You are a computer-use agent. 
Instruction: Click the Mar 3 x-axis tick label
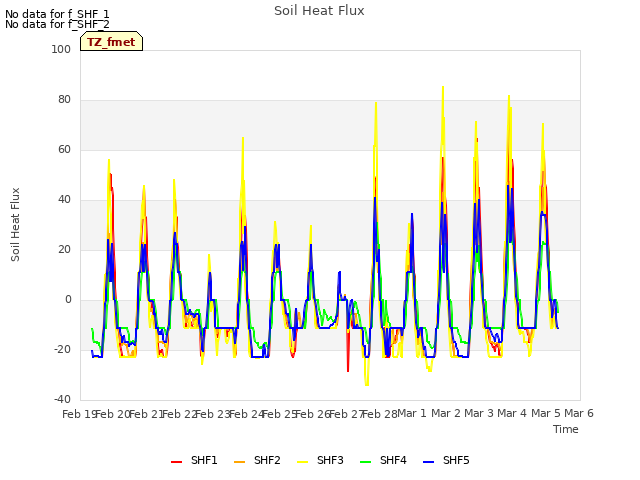pyautogui.click(x=479, y=413)
